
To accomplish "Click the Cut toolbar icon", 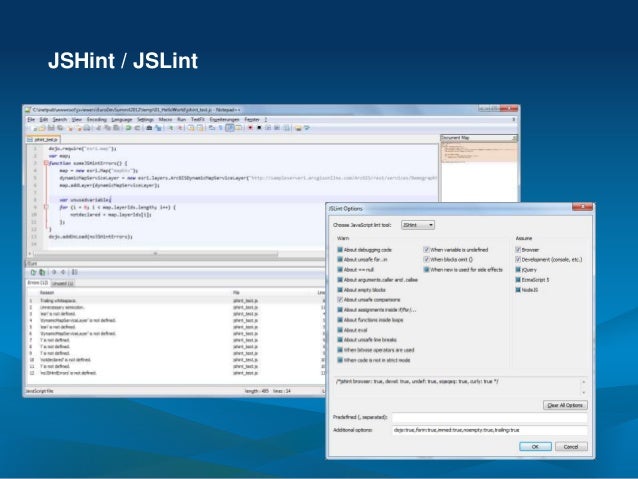I will [x=98, y=128].
